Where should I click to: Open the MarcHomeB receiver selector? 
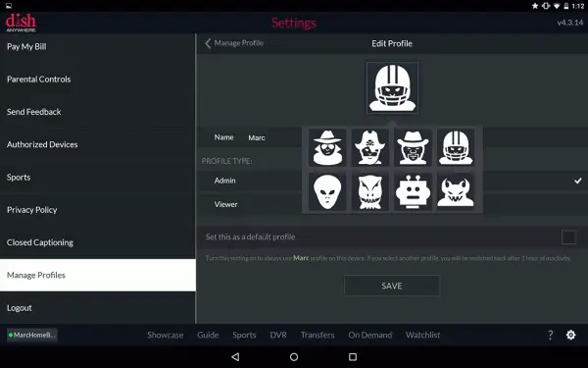click(32, 335)
